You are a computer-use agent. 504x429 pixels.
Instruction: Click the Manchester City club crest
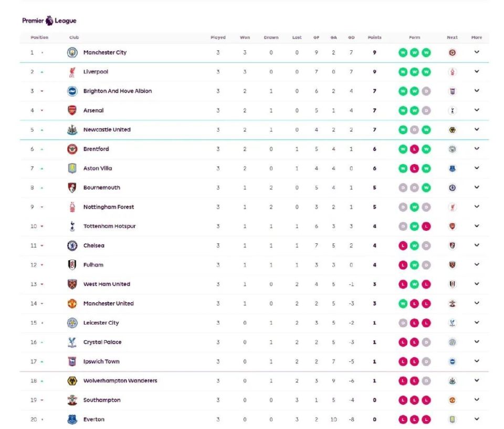(72, 52)
